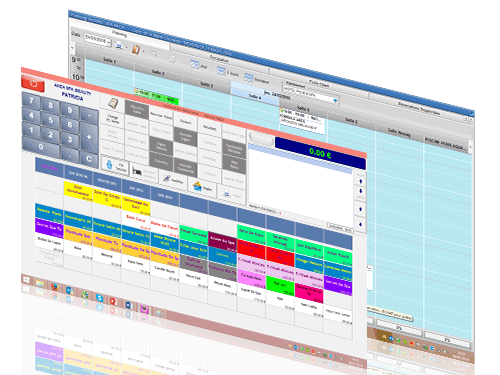This screenshot has height=375, width=500.
Task: Click the Nouveau Ticket button
Action: pyautogui.click(x=161, y=116)
